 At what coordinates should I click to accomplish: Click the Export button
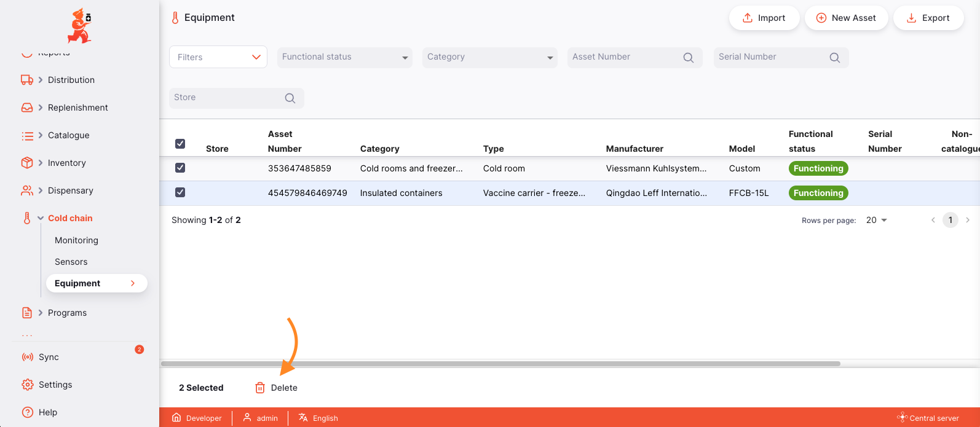tap(928, 18)
